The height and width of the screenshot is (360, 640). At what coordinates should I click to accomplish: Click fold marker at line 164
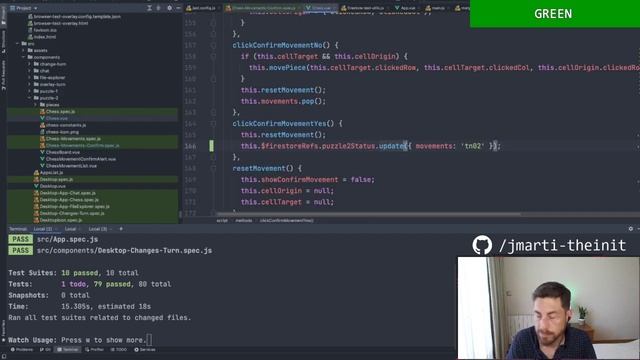[213, 124]
